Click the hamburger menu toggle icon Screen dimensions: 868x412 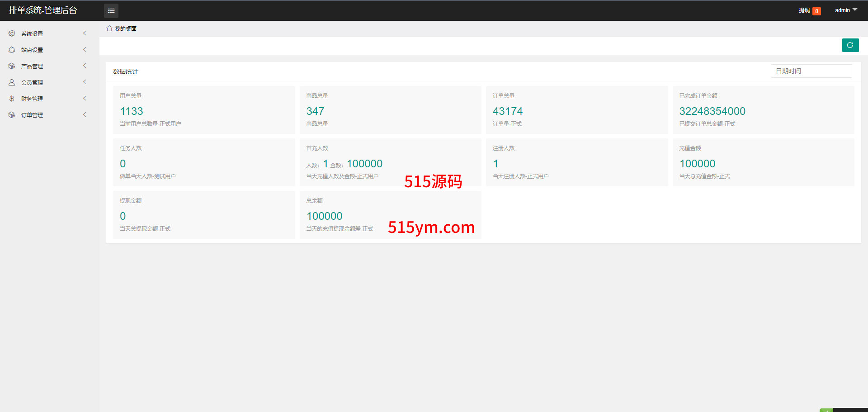coord(111,10)
